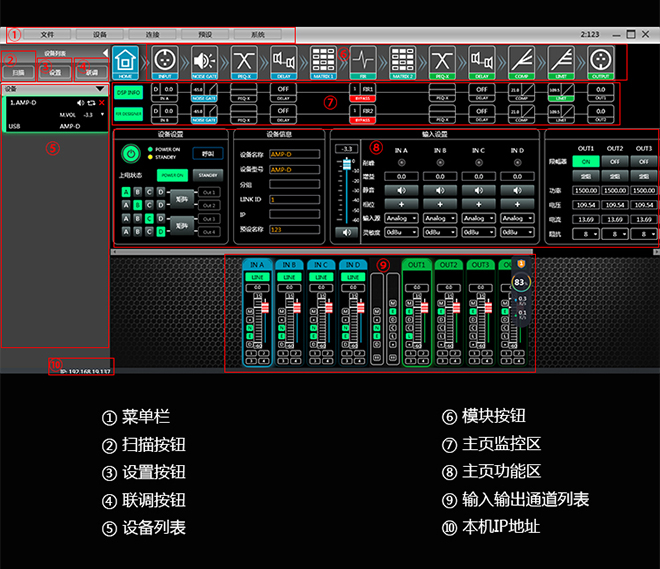This screenshot has width=660, height=569.
Task: Click the 扫描 scan button
Action: pos(19,73)
